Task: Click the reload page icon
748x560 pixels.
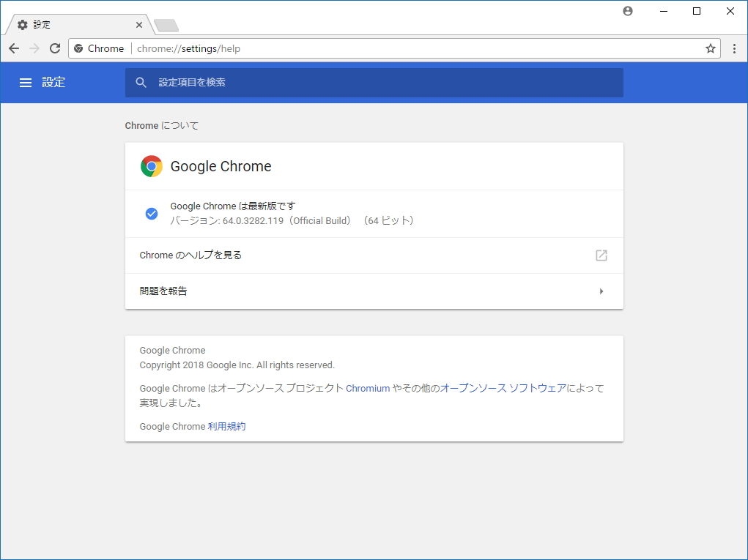Action: [x=55, y=48]
